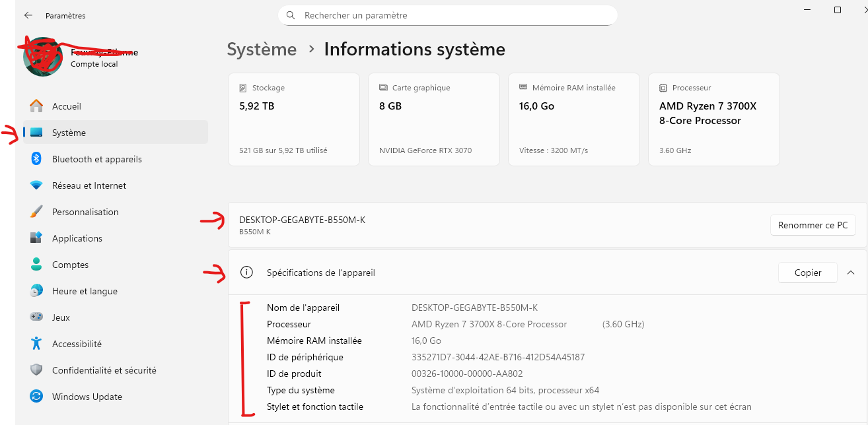Screen dimensions: 868x425
Task: Click the Vitesse : 3200 MT/s text
Action: (554, 150)
